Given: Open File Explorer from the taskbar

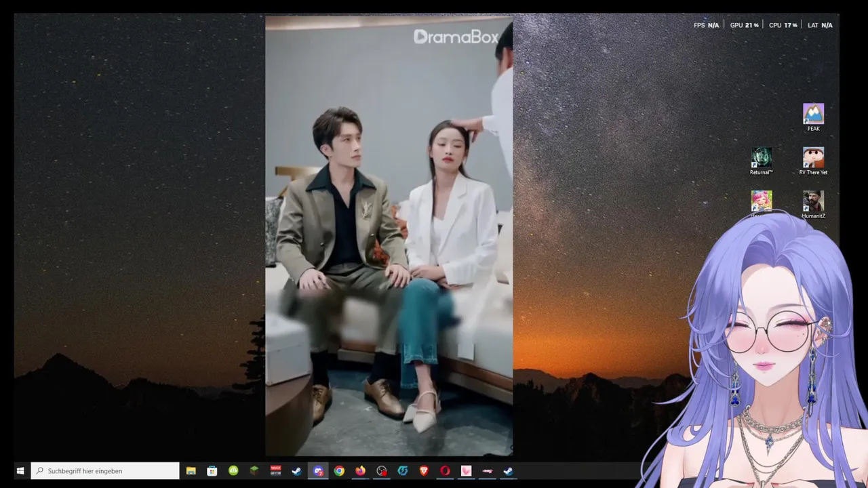Looking at the screenshot, I should 191,471.
